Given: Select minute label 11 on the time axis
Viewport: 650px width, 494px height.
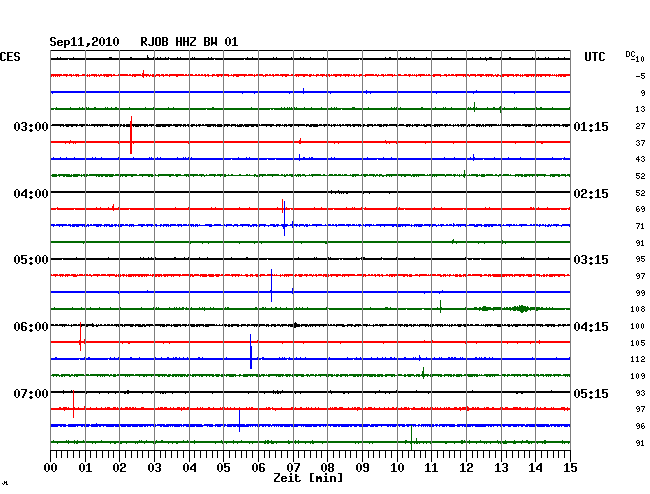Looking at the screenshot, I should [x=431, y=467].
